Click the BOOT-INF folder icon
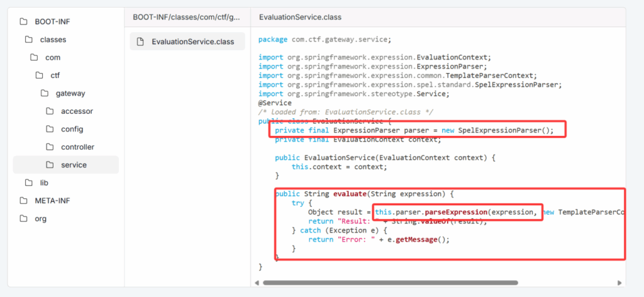Screen dimensions: 644x297 click(x=24, y=21)
